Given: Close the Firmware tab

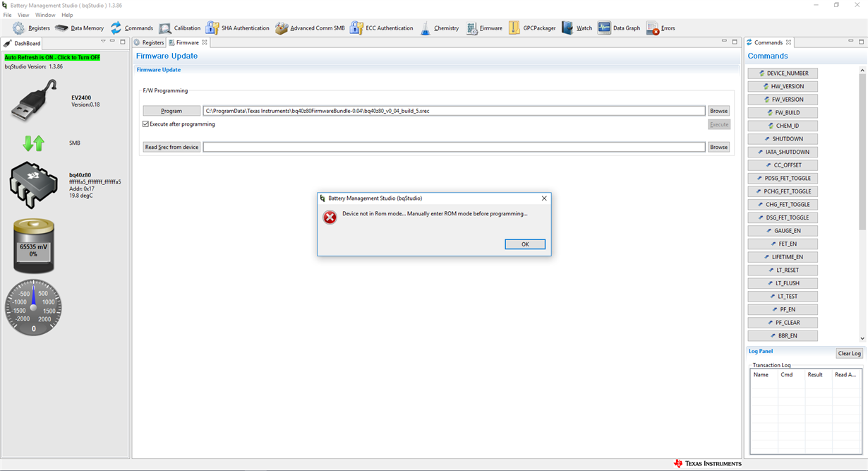Looking at the screenshot, I should coord(205,42).
